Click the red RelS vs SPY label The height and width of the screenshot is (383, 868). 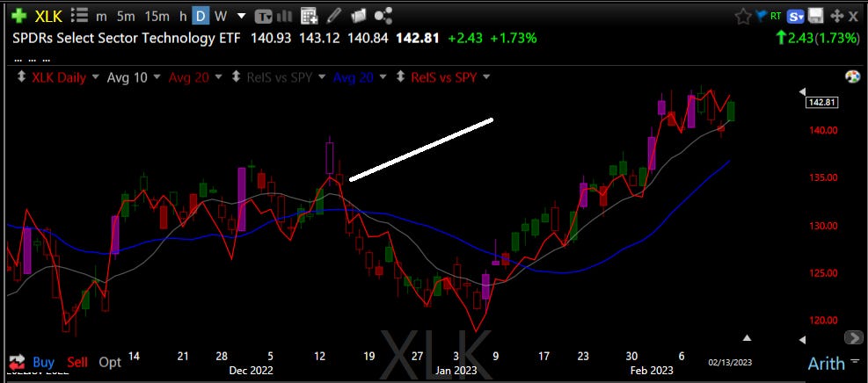(443, 77)
